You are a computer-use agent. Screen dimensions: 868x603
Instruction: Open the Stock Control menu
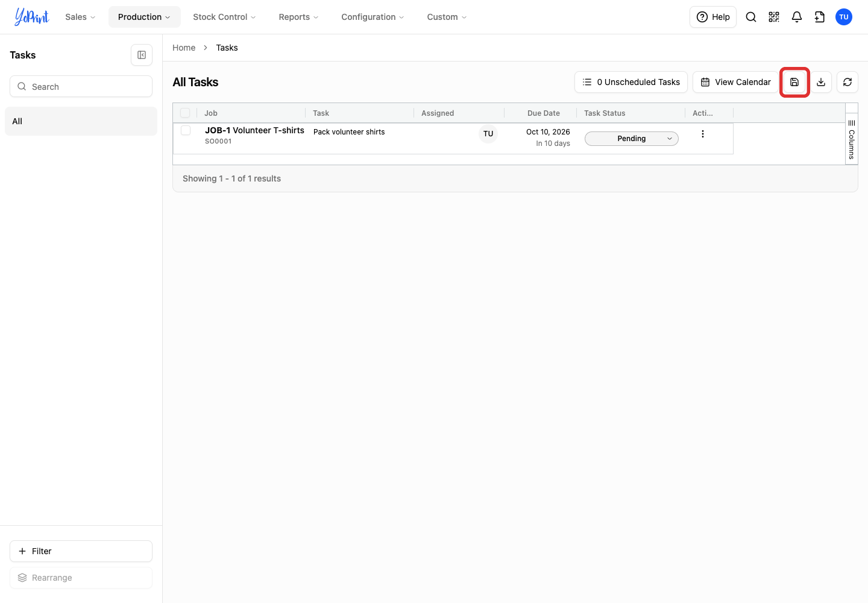224,17
